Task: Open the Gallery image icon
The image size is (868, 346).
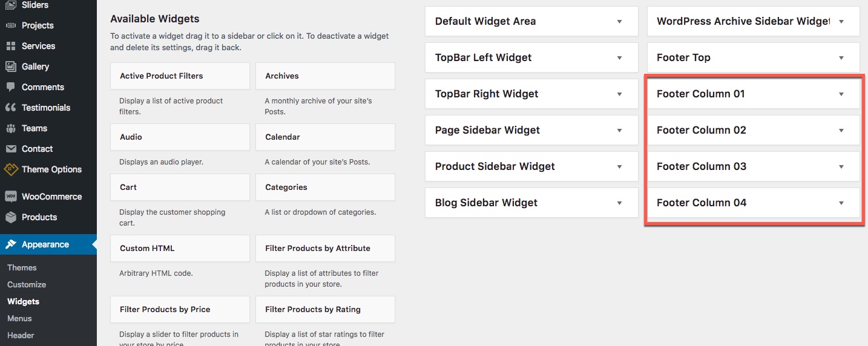Action: 10,67
